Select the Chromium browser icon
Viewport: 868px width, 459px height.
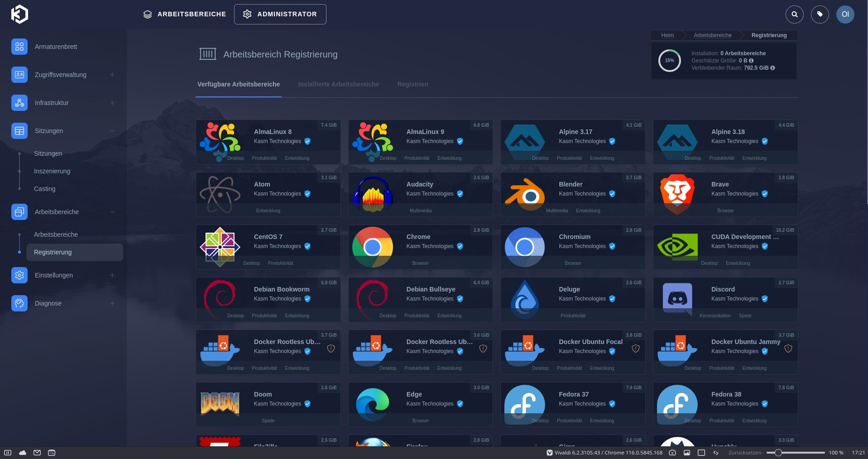click(525, 247)
